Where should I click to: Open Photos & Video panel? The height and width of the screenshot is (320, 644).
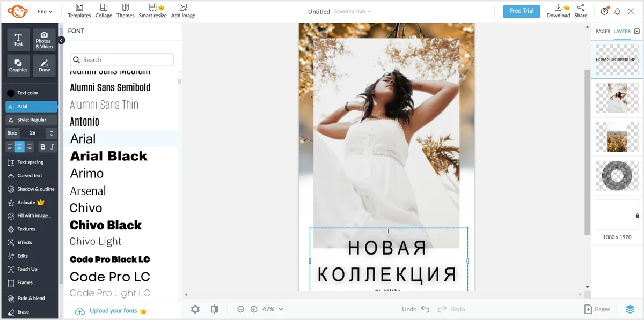pos(44,40)
